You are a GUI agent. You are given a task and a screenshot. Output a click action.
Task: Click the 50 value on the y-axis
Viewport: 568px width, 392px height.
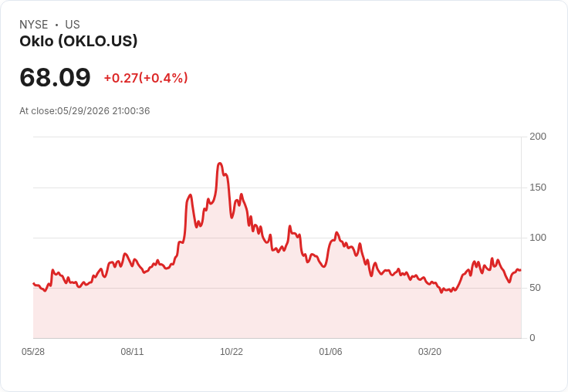click(x=535, y=288)
